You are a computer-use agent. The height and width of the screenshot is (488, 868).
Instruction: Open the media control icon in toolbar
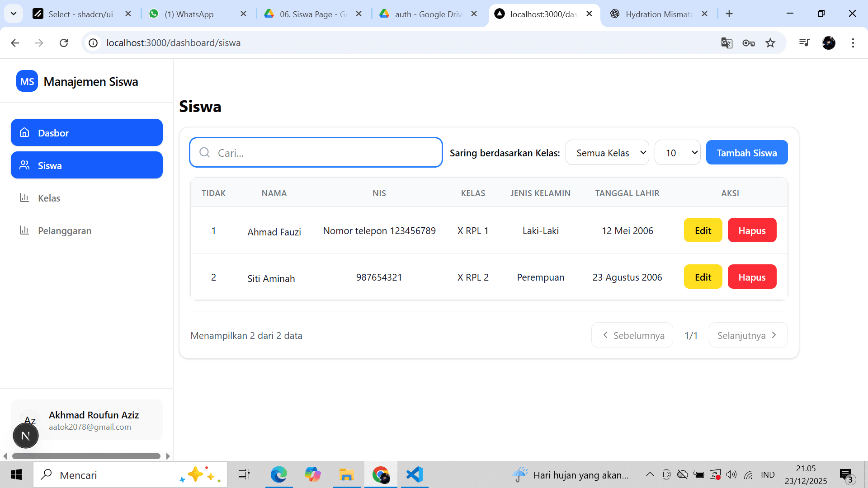coord(804,43)
